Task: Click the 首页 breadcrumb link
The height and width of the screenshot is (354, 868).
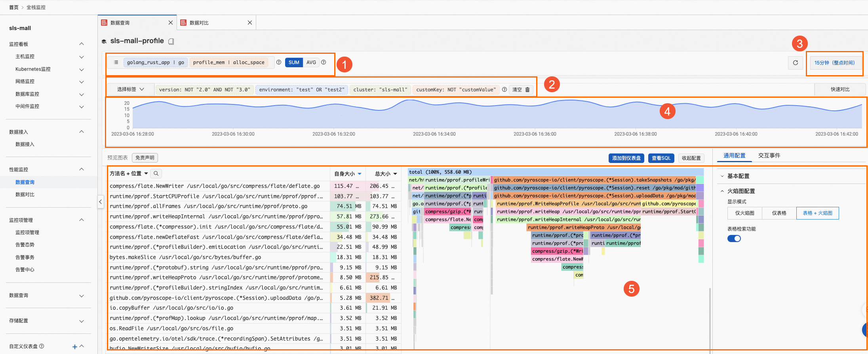Action: coord(14,8)
